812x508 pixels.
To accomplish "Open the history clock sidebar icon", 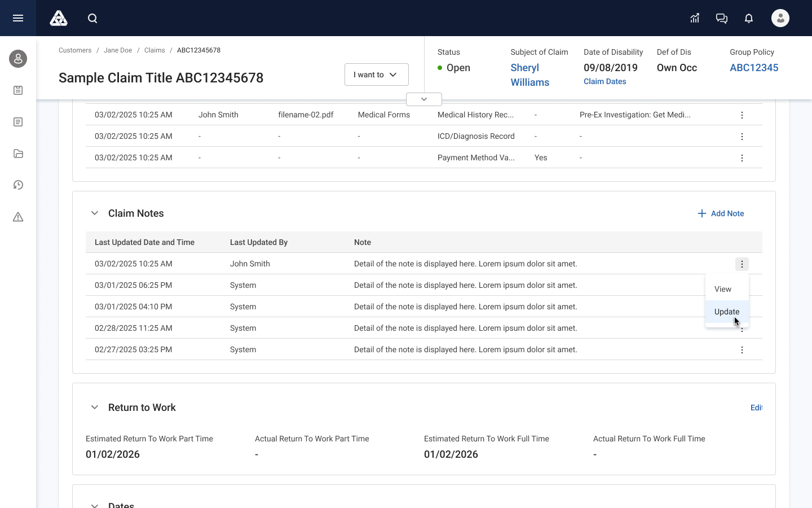I will pos(18,185).
